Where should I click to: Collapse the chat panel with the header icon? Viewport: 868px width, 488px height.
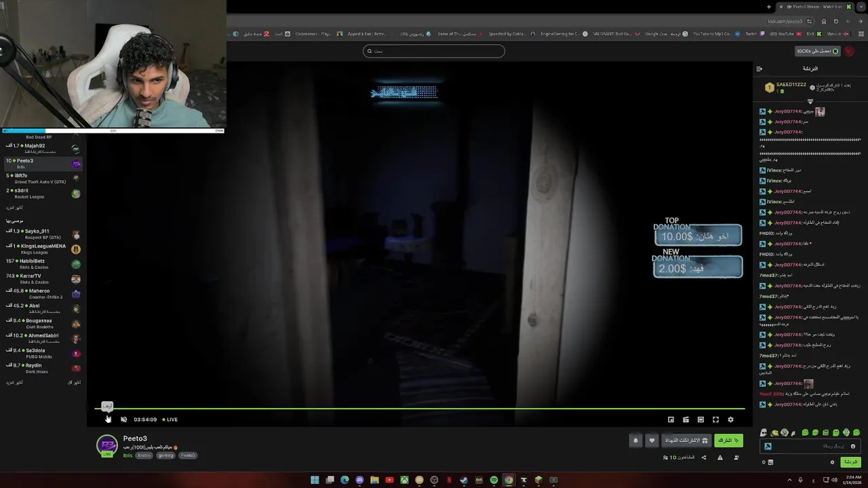pos(759,68)
